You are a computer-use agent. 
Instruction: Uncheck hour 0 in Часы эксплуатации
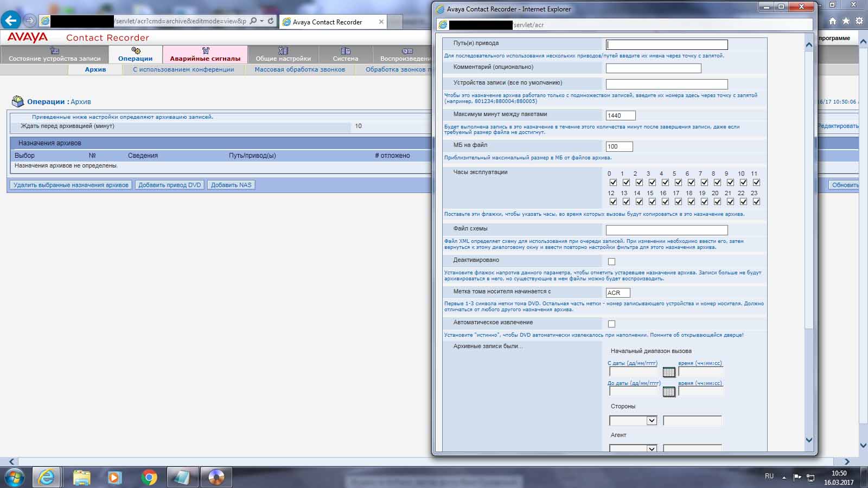[x=613, y=183]
